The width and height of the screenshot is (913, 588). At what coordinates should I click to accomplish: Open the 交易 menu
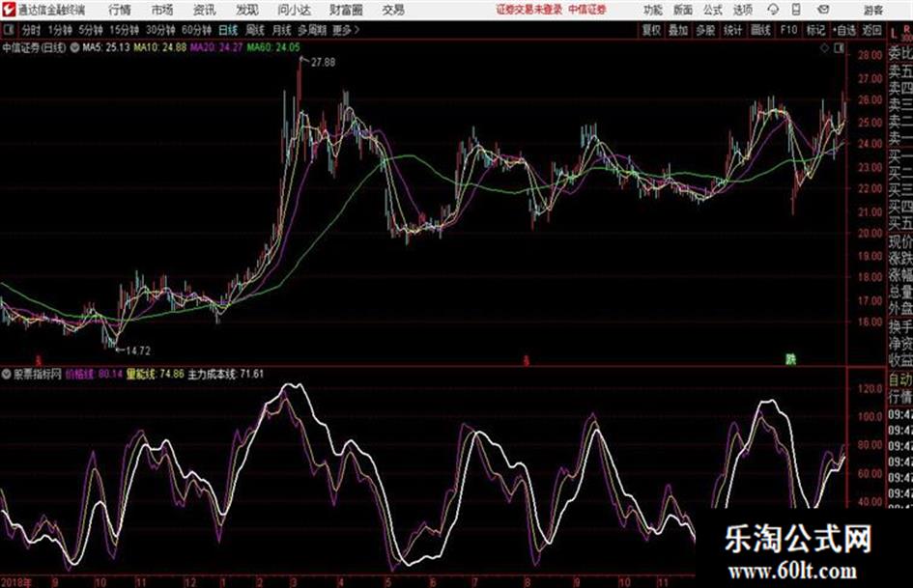tap(393, 10)
